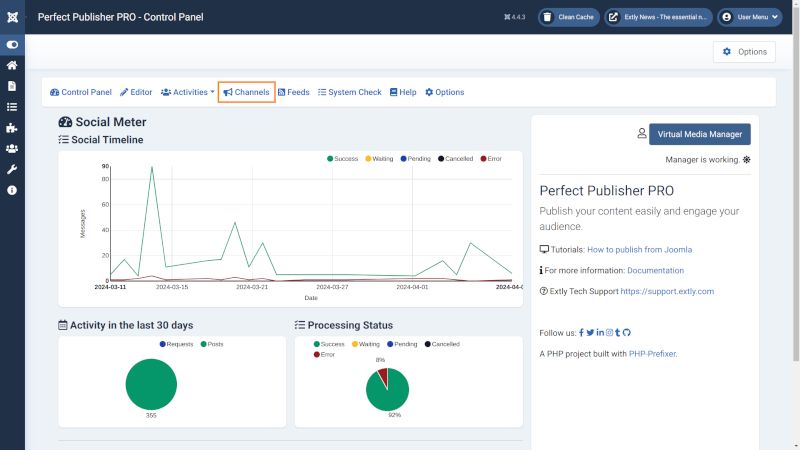Click Virtual Media Manager button
800x450 pixels.
click(x=699, y=134)
